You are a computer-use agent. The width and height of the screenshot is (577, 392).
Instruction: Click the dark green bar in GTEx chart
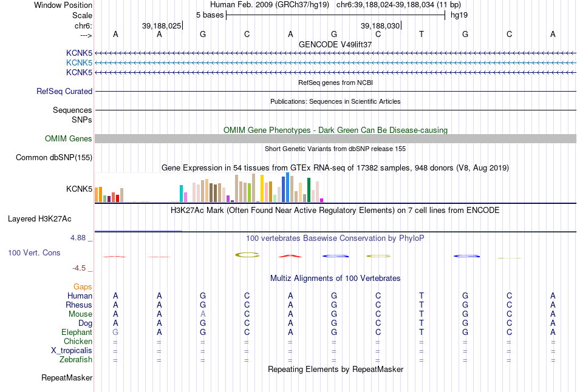click(309, 190)
